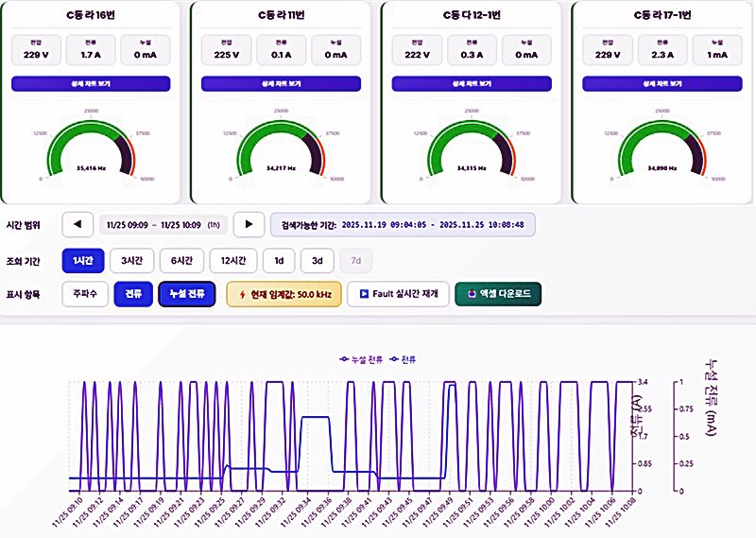Screen dimensions: 756x538
Task: Toggle the 전류 display item off
Action: 131,294
